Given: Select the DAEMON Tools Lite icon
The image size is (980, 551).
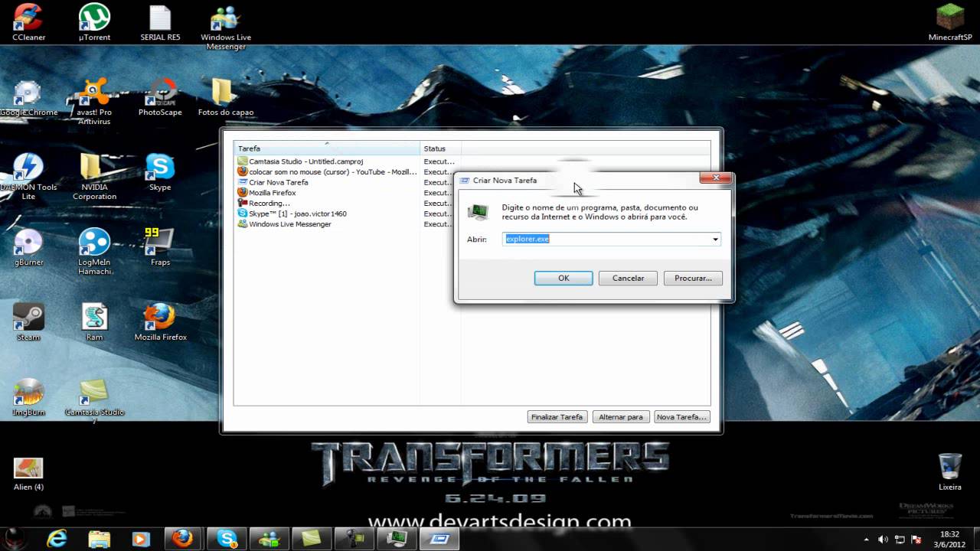Looking at the screenshot, I should (28, 178).
